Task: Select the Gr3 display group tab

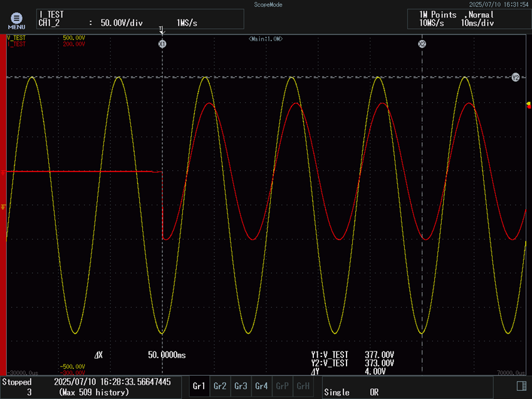Action: coord(241,386)
